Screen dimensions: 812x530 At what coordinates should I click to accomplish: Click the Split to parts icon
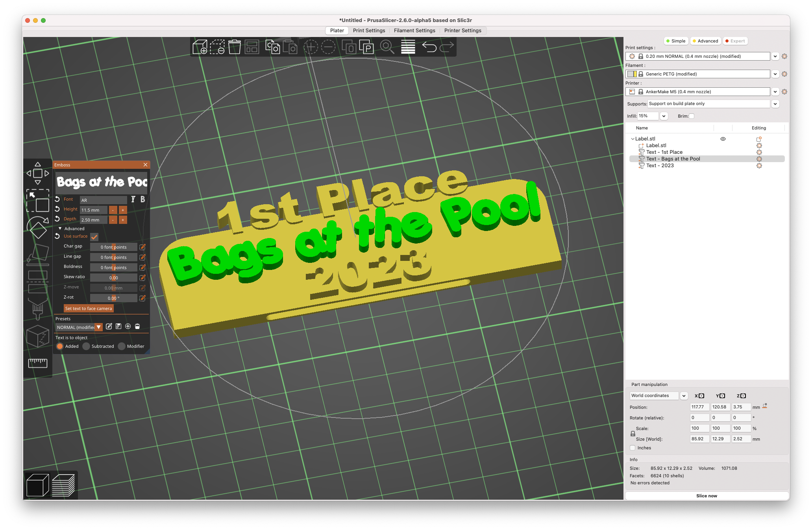tap(366, 47)
